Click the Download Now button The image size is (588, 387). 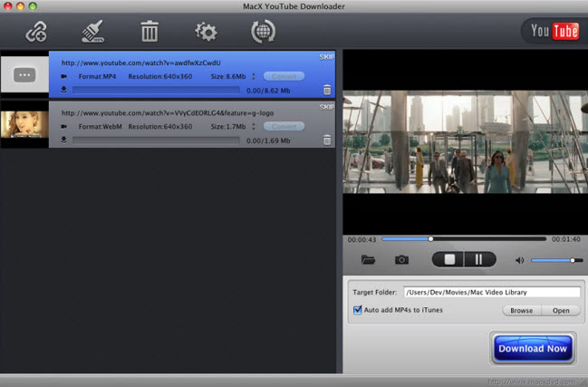point(533,348)
